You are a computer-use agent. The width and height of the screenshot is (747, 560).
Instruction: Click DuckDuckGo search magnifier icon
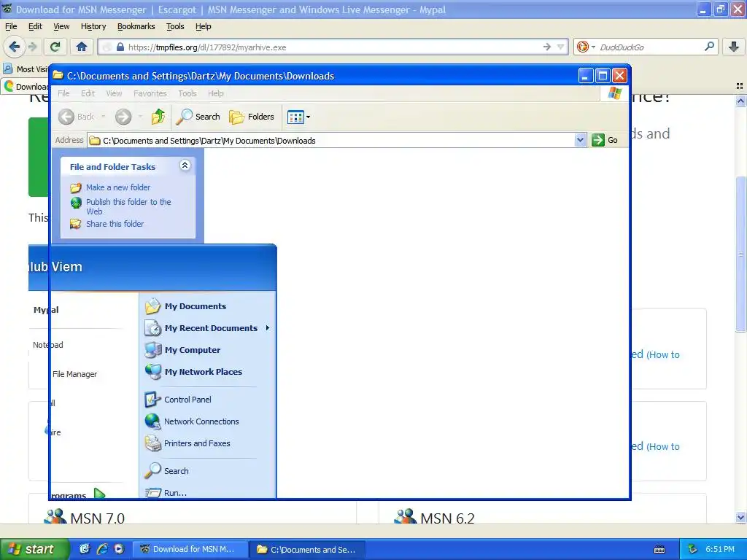709,47
